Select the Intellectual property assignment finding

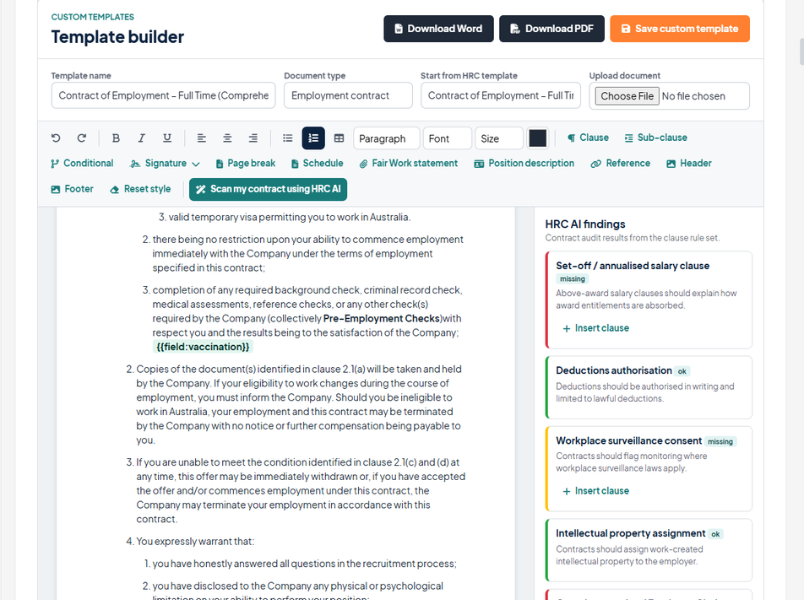pos(649,550)
